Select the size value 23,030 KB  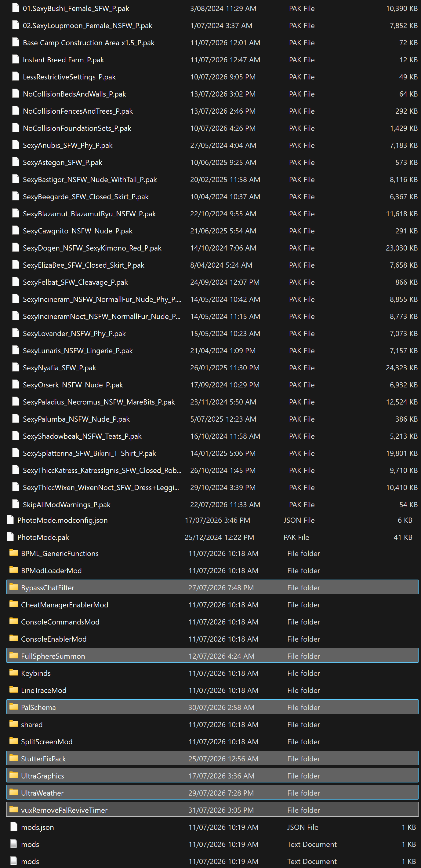401,248
